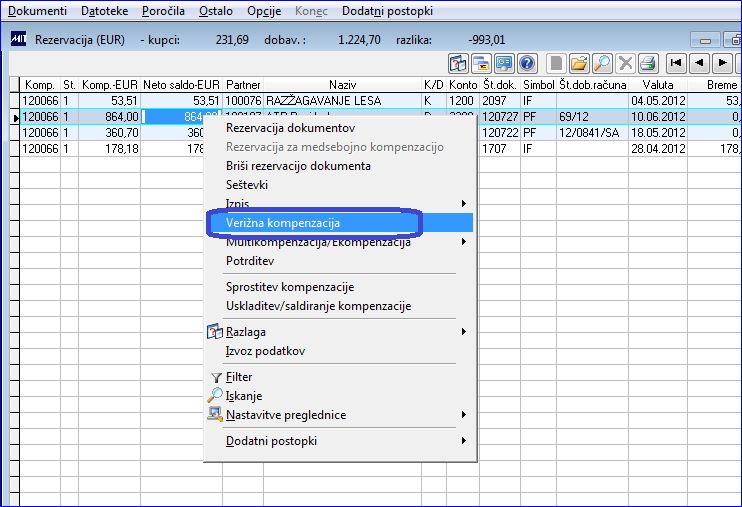Viewport: 742px width, 507px height.
Task: Click the Valuta column header
Action: click(x=658, y=85)
